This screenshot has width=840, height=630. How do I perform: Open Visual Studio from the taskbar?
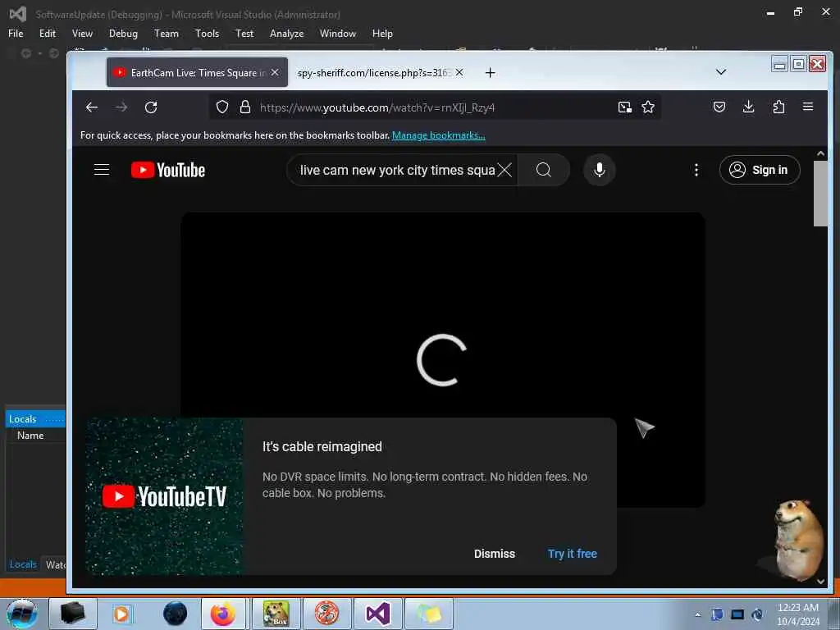coord(377,614)
